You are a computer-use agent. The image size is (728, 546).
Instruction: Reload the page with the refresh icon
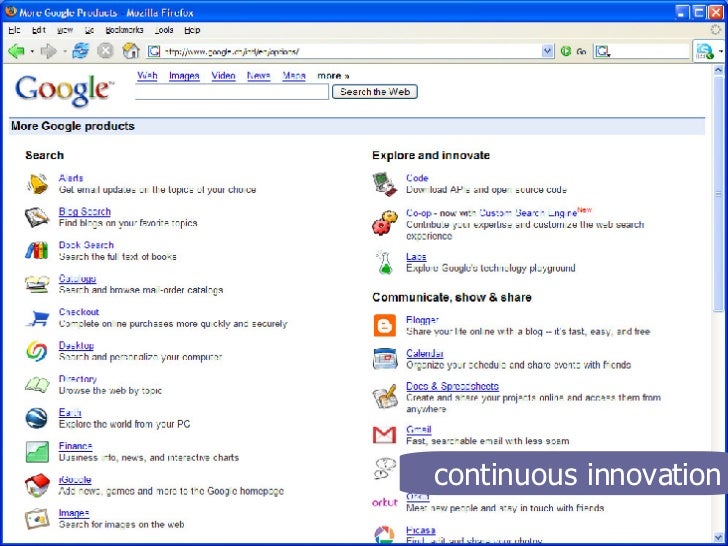80,51
